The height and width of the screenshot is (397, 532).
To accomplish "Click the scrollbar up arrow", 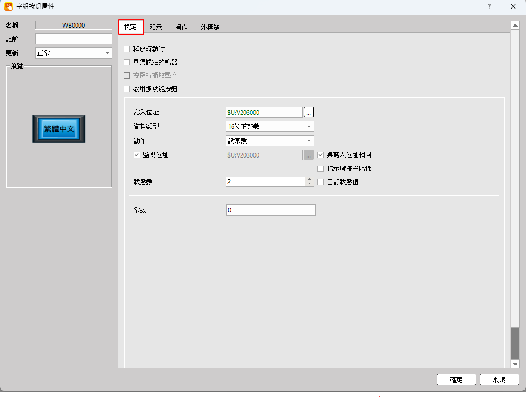I will [514, 25].
